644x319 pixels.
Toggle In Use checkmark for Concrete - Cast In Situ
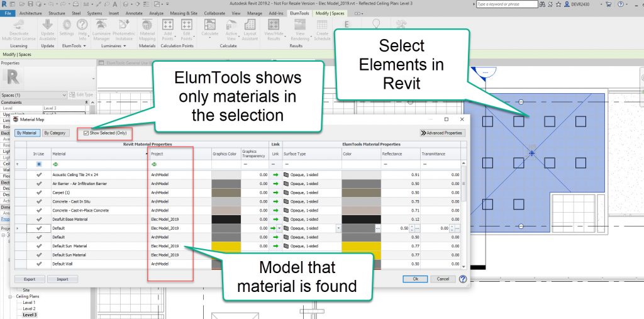[39, 201]
